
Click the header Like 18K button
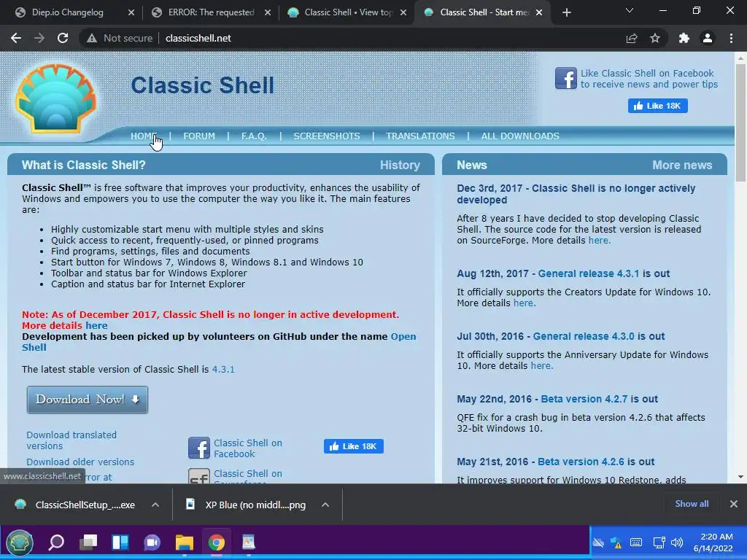point(657,106)
